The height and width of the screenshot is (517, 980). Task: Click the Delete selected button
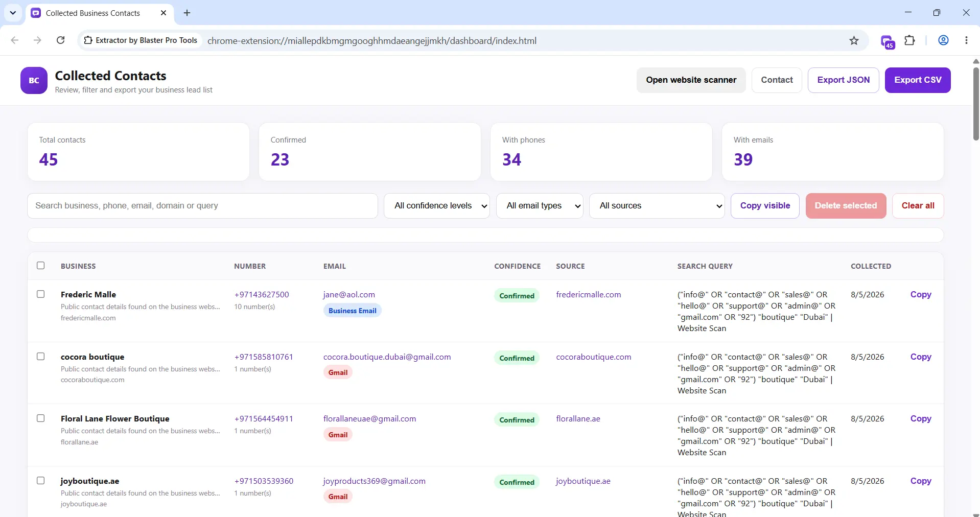coord(846,206)
